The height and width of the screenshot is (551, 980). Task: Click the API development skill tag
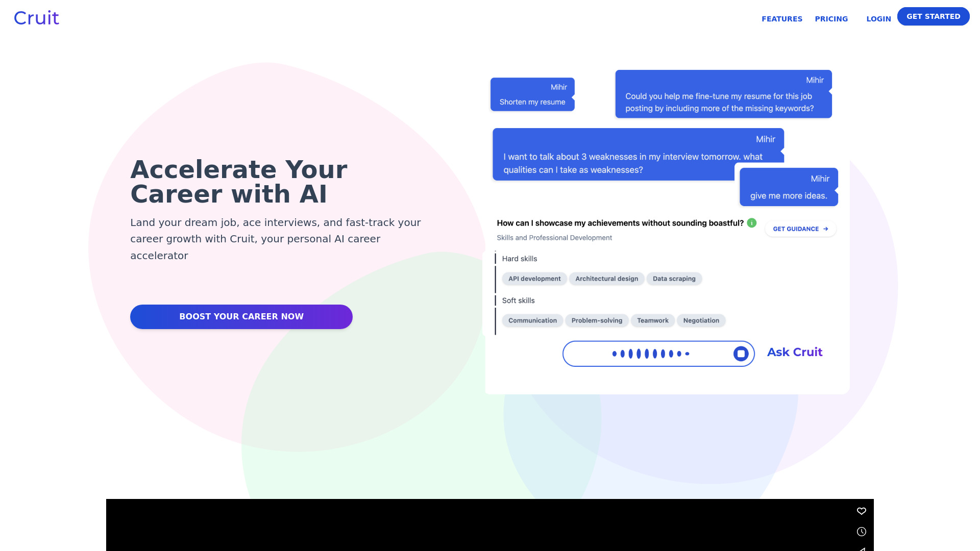point(535,279)
